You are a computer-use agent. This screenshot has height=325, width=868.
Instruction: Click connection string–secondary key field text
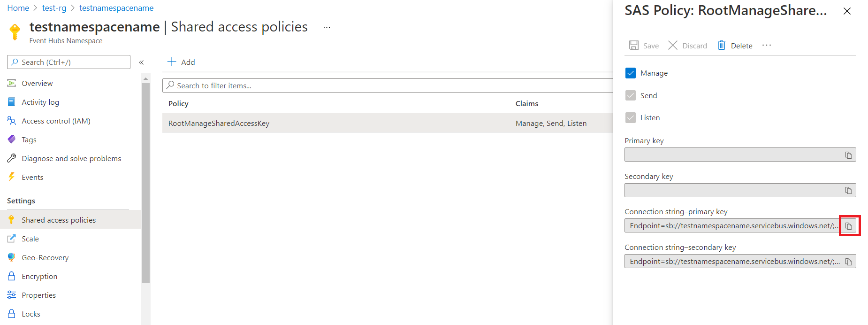point(735,262)
